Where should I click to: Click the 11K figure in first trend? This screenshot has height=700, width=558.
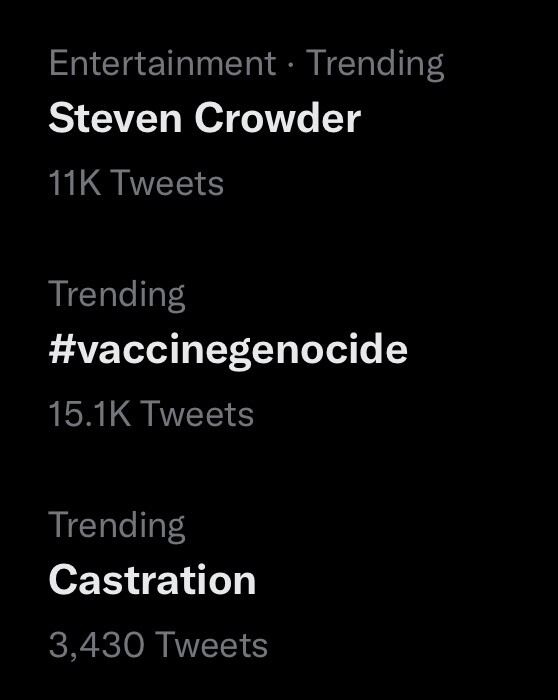click(75, 183)
